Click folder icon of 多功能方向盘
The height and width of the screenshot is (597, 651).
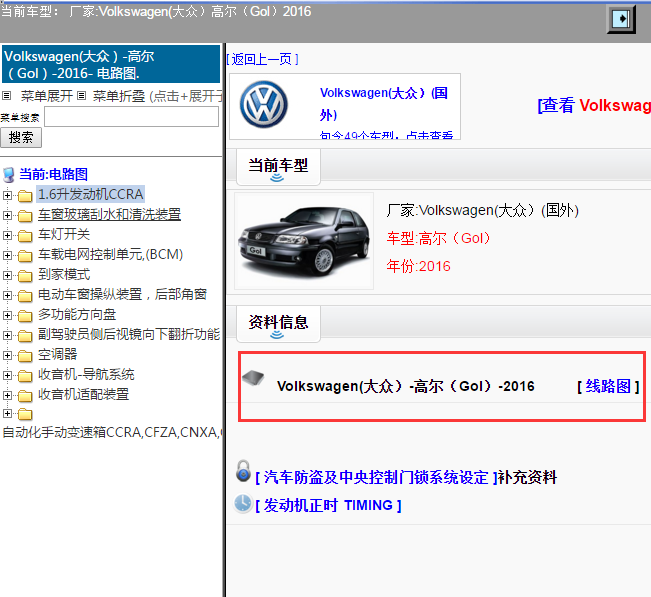coord(25,316)
